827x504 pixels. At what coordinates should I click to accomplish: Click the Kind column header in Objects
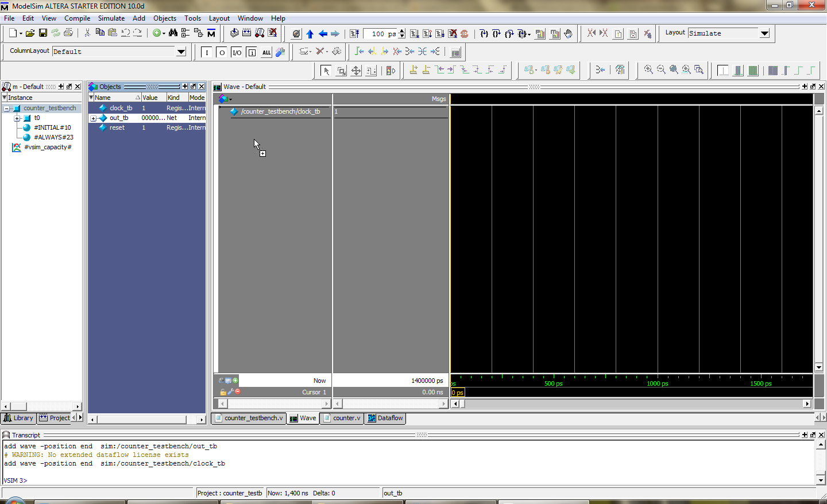pos(177,98)
